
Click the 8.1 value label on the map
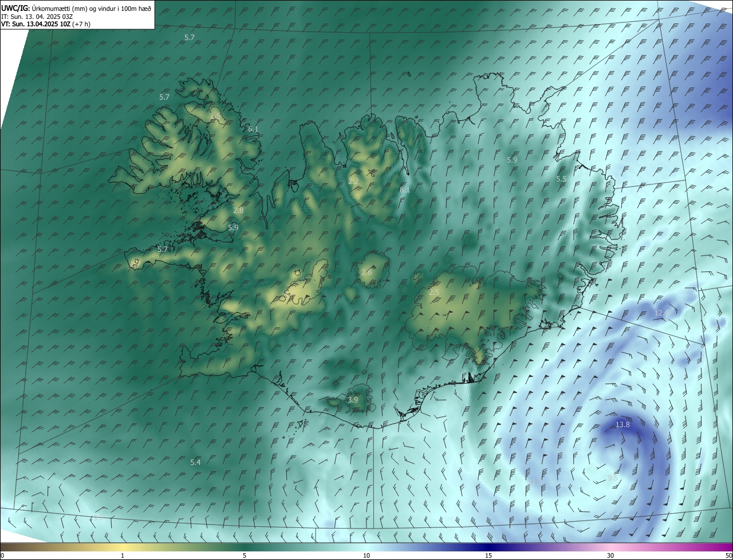coord(405,190)
